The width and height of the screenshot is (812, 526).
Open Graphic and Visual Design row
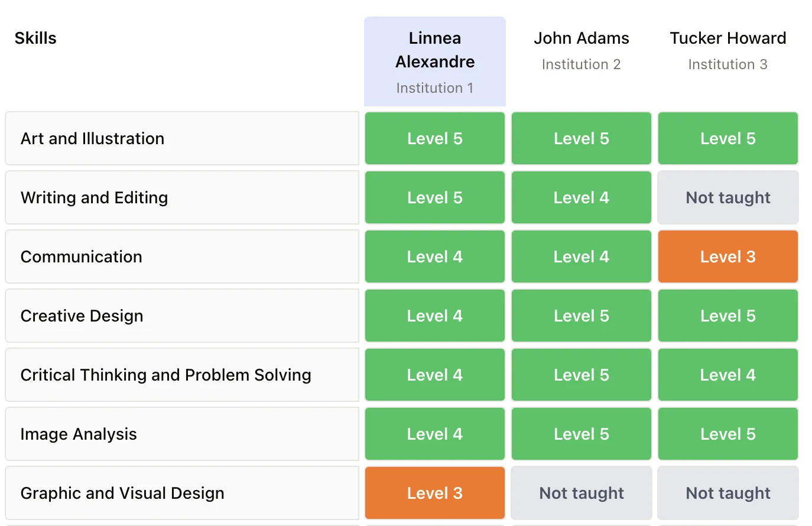click(182, 493)
